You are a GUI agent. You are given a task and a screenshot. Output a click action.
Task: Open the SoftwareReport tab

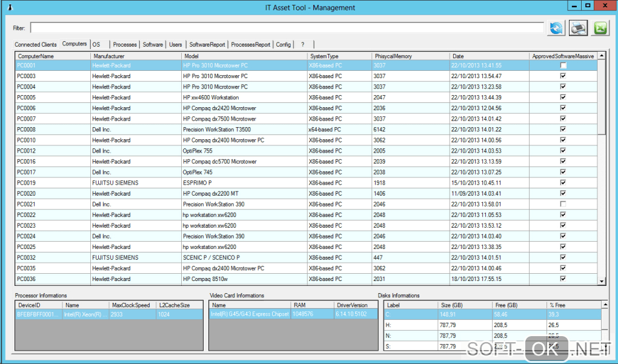(207, 45)
